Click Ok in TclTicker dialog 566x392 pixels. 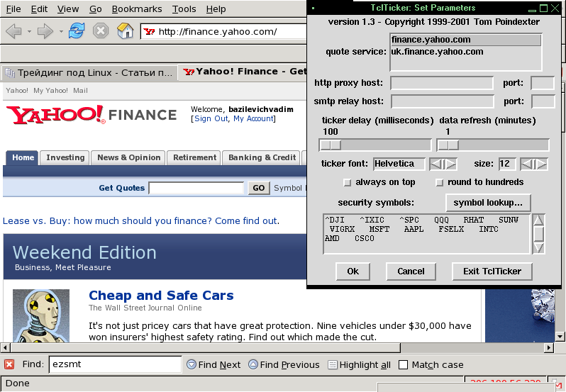(353, 271)
